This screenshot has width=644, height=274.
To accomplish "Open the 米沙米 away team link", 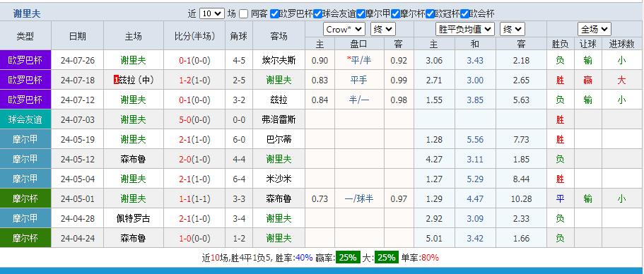I will tap(279, 179).
